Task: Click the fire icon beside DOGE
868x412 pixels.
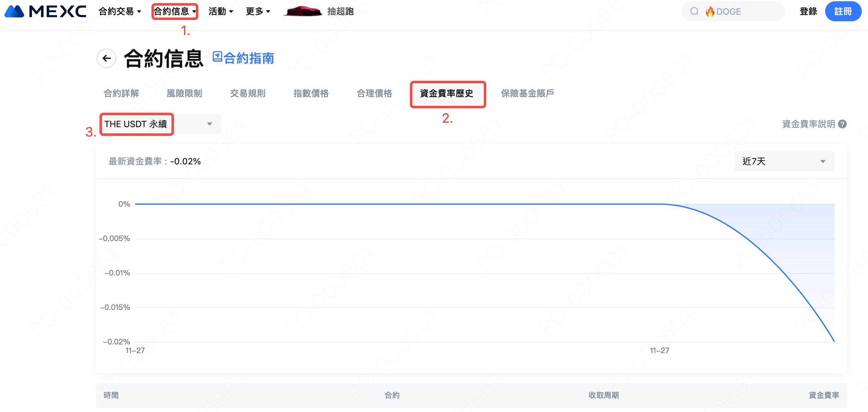Action: tap(710, 12)
